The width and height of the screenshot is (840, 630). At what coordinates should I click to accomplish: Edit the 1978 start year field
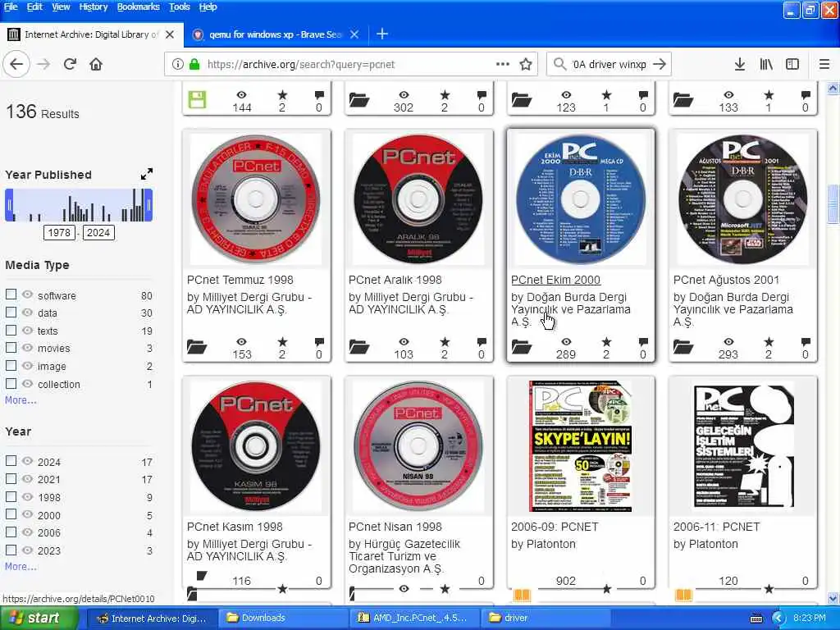coord(59,232)
